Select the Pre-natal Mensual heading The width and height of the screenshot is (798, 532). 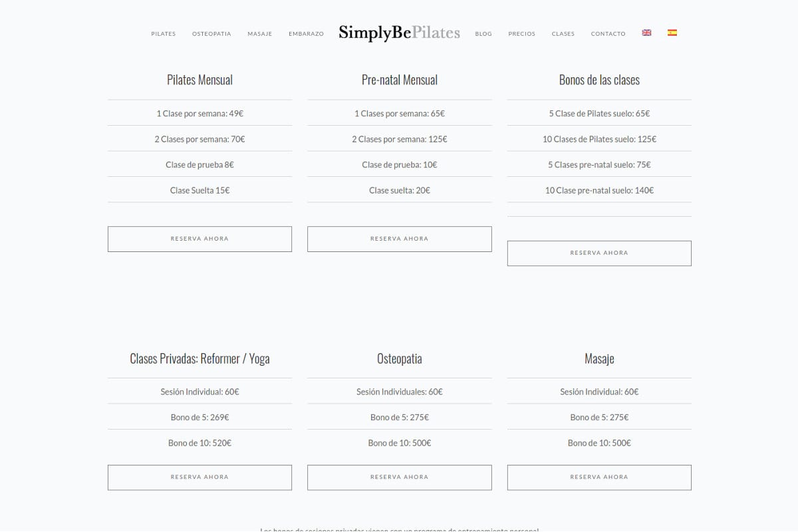pyautogui.click(x=400, y=80)
